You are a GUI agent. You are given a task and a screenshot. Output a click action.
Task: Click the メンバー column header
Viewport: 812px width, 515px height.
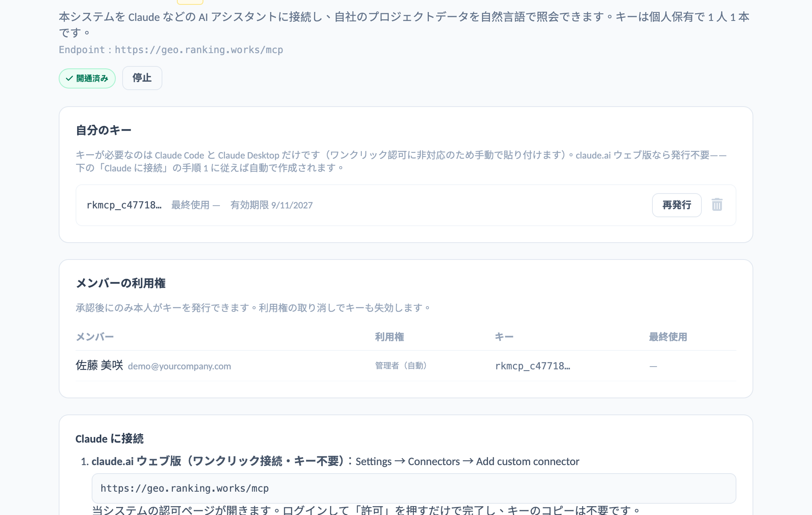click(95, 337)
